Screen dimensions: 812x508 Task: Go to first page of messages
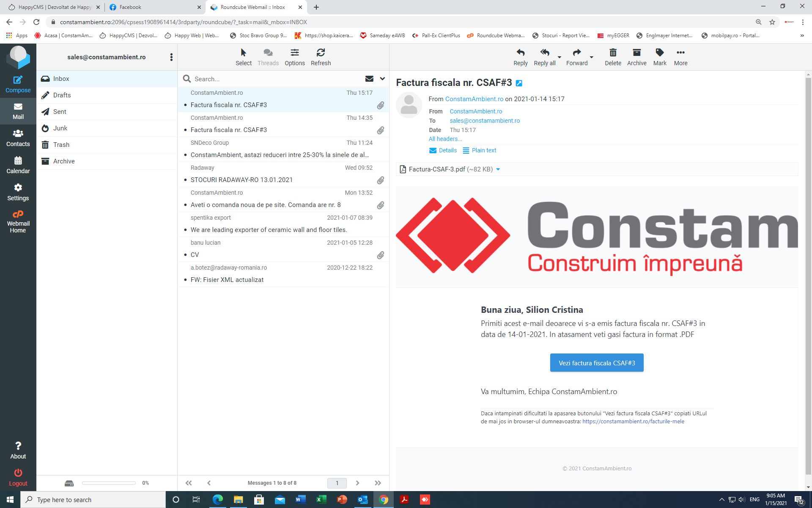(189, 483)
